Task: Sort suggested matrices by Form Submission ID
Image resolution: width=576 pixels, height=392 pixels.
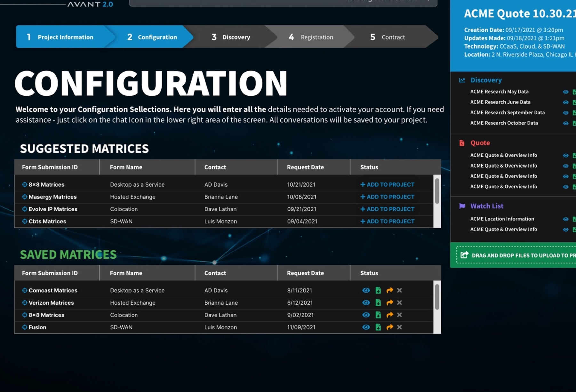Action: point(50,167)
